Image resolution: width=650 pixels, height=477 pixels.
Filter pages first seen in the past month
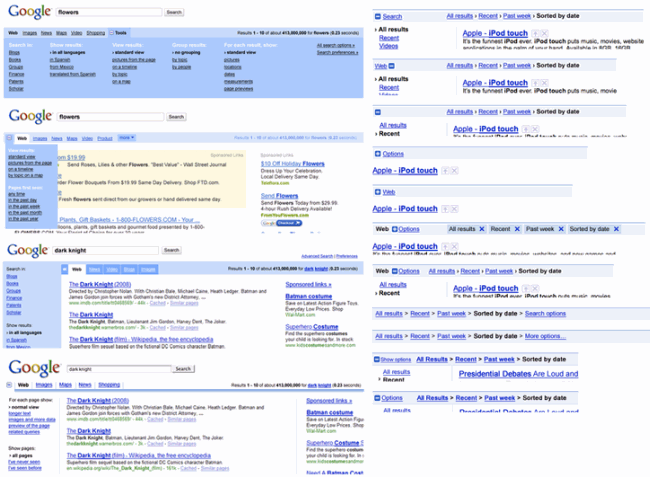[25, 213]
